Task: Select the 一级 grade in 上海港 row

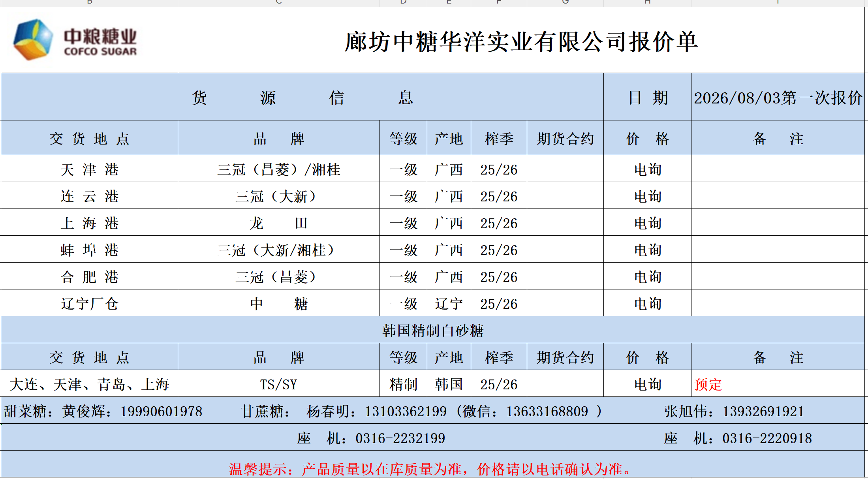Action: click(x=403, y=223)
